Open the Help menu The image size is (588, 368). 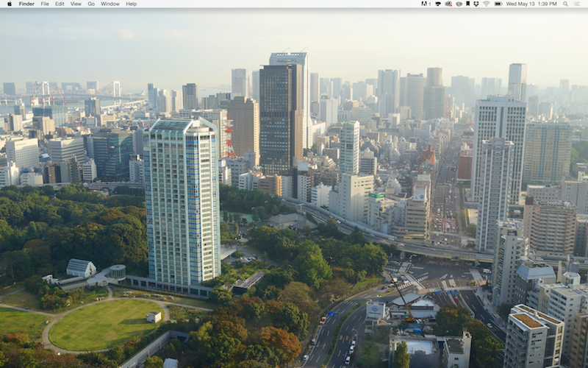pos(131,4)
